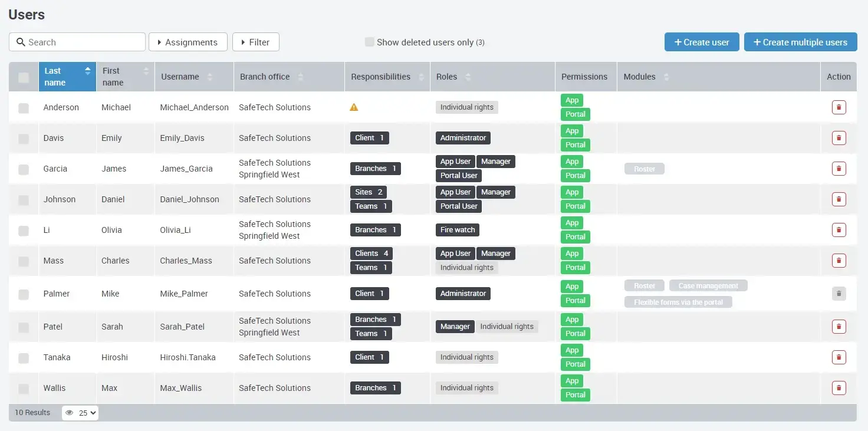The width and height of the screenshot is (868, 431).
Task: Click the magnifier icon in the search bar
Action: (x=21, y=42)
